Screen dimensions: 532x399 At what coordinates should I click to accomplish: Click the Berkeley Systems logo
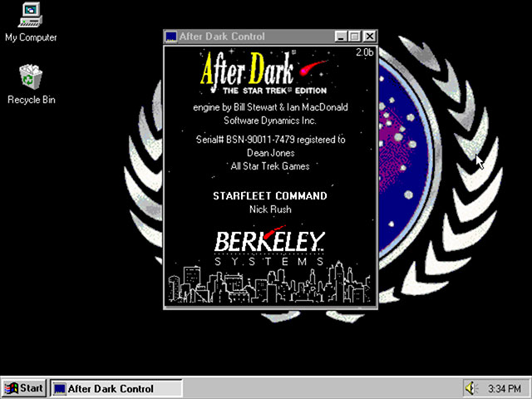point(270,243)
